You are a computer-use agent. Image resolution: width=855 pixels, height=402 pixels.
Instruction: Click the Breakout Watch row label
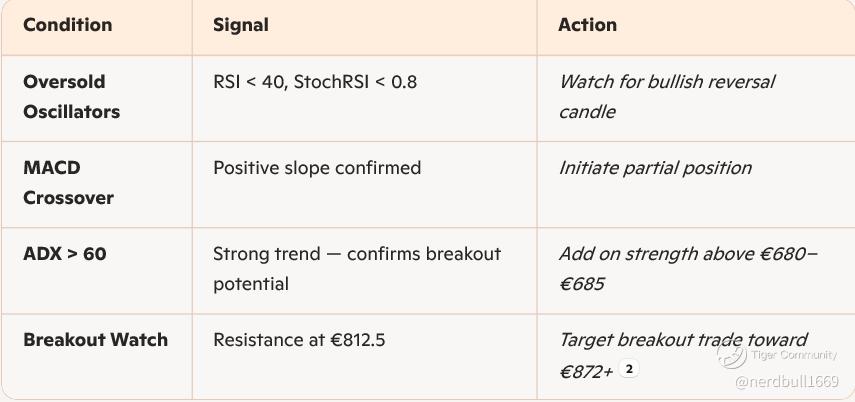tap(95, 340)
